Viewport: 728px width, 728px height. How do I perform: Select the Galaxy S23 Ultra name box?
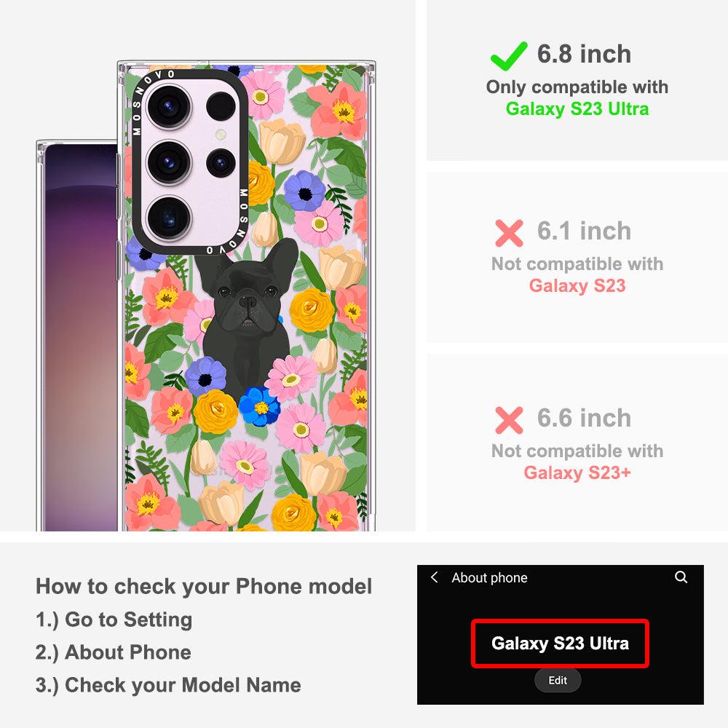pos(560,644)
